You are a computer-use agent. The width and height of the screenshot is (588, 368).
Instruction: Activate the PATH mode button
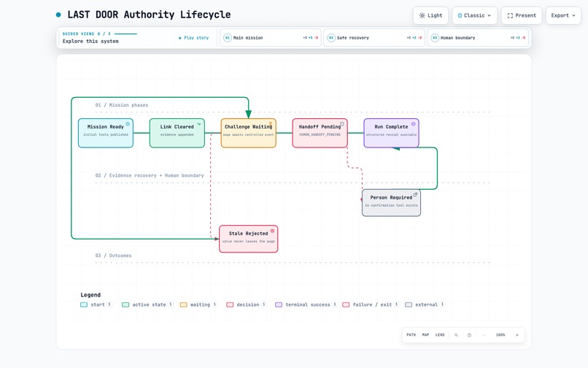pyautogui.click(x=411, y=335)
